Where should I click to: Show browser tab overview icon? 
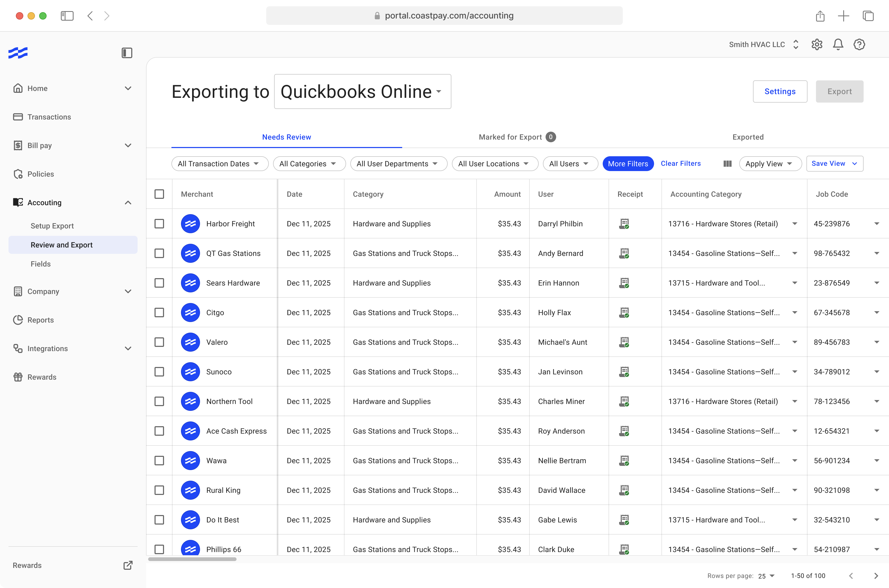pyautogui.click(x=868, y=16)
